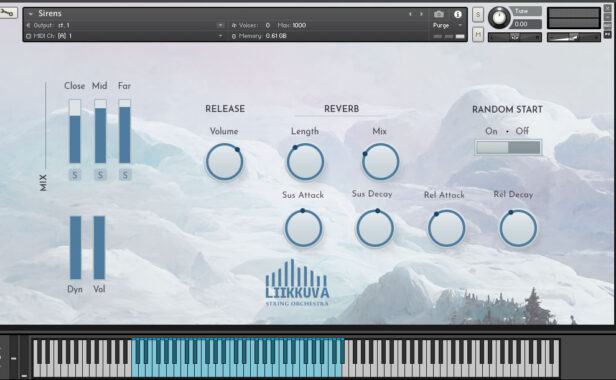Open instrument edit mode with wrench icon
Screen dimensions: 616x380
pyautogui.click(x=8, y=13)
